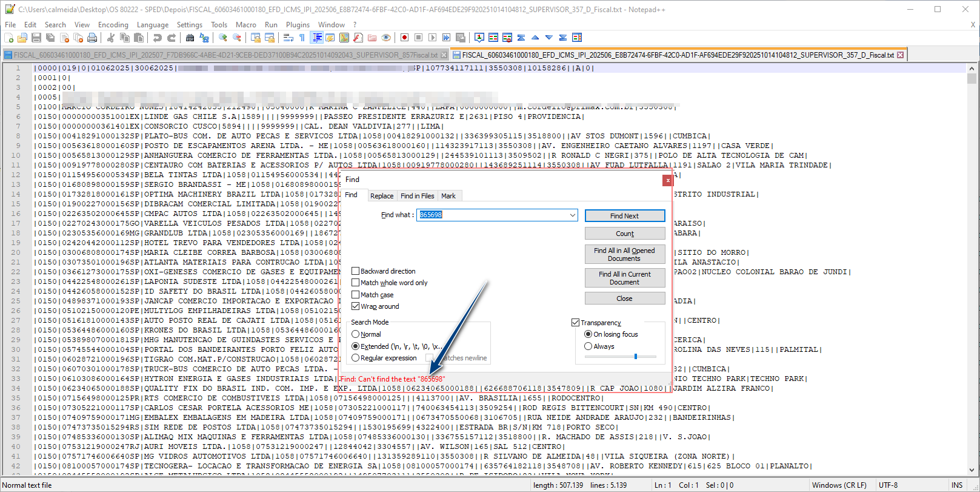The width and height of the screenshot is (980, 492).
Task: Click the Undo arrow icon
Action: [158, 38]
